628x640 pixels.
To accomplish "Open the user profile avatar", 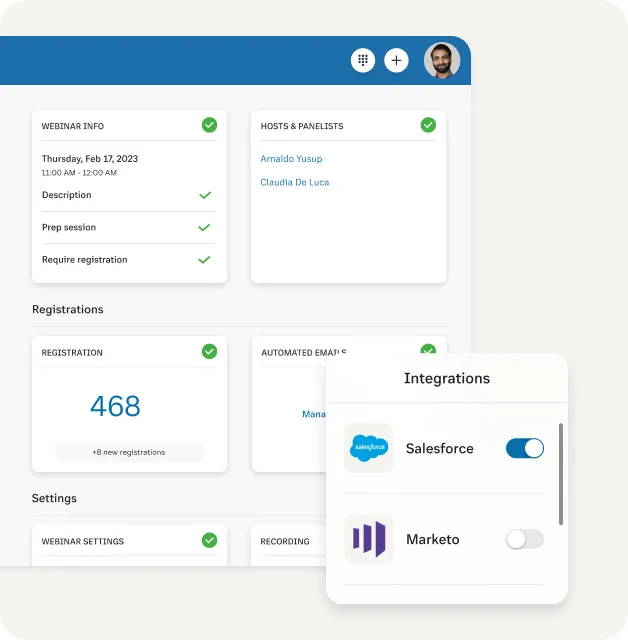I will (441, 61).
